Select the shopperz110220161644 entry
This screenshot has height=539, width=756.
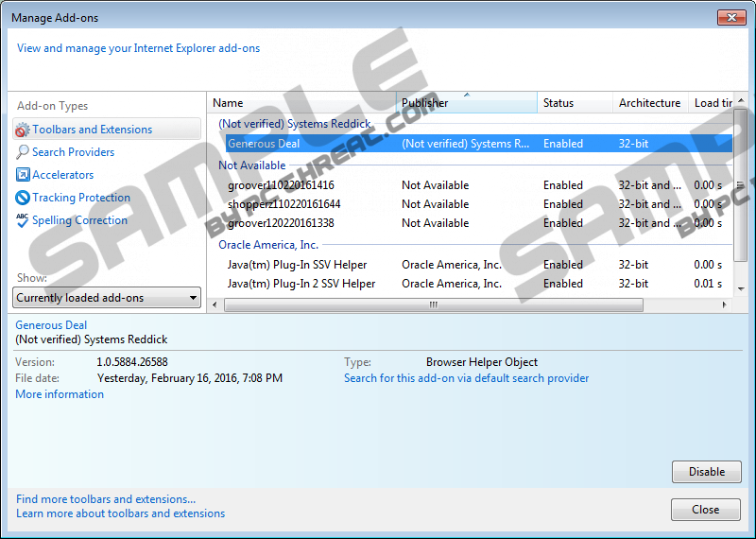pos(283,204)
